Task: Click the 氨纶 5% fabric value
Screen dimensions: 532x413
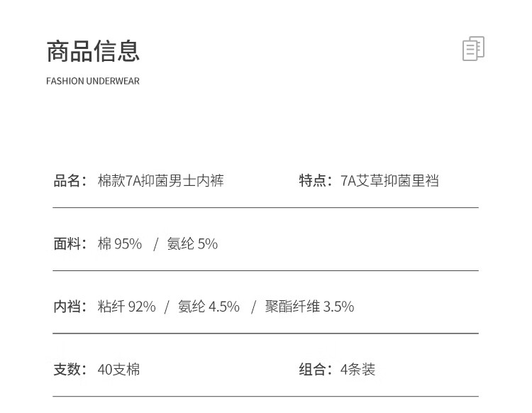Action: point(192,243)
